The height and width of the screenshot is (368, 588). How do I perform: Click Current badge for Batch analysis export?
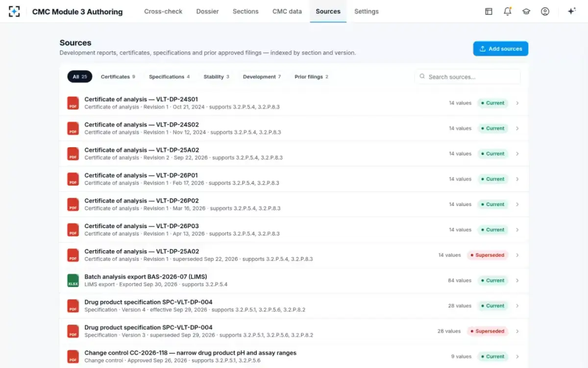pos(493,281)
